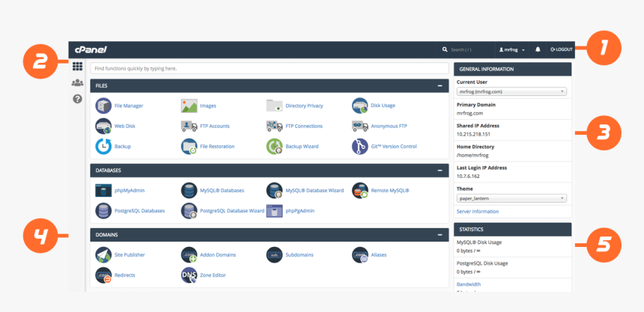644x312 pixels.
Task: Open the phpMyAdmin icon
Action: [x=103, y=191]
